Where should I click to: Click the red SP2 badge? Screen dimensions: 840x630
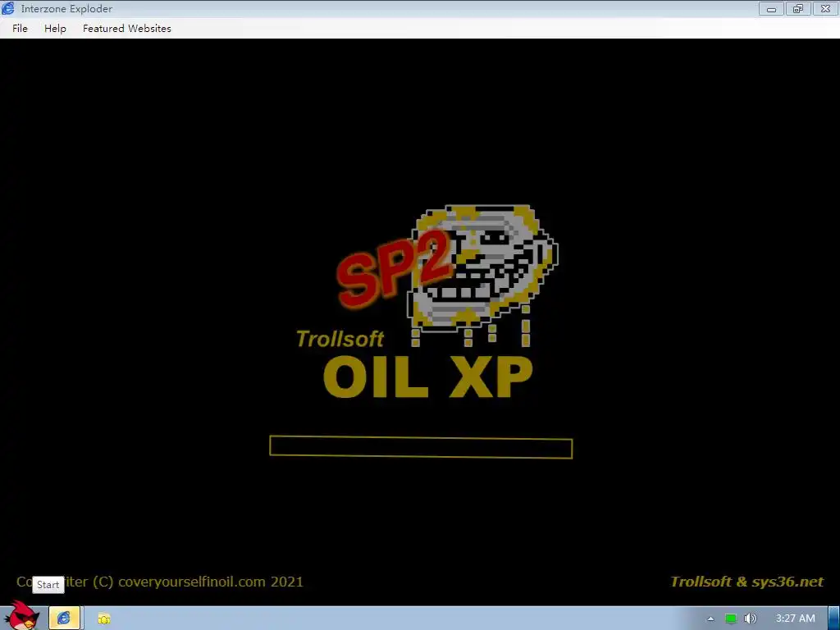click(x=394, y=269)
